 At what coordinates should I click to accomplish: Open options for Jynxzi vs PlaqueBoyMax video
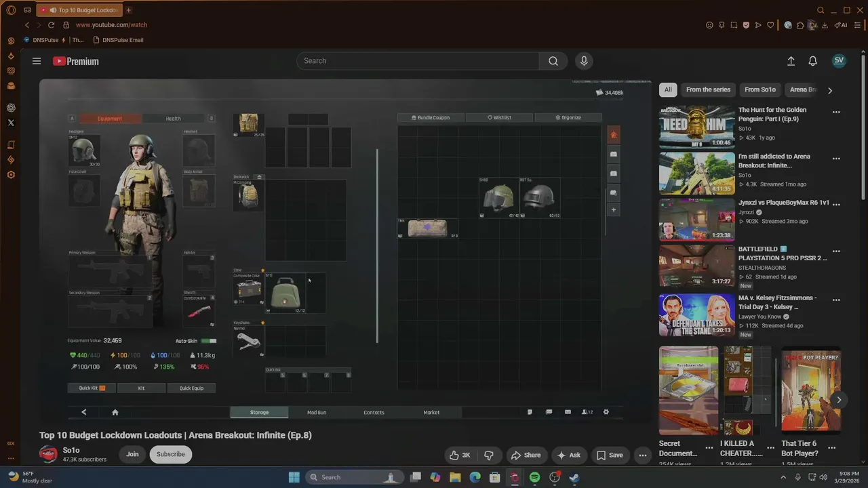(x=836, y=204)
